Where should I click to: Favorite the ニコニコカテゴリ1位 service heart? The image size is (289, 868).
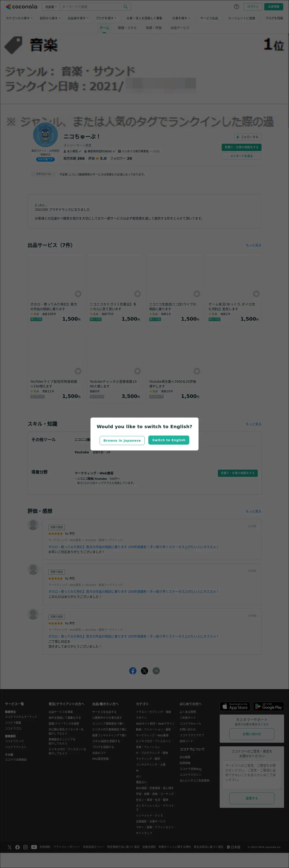point(138,293)
